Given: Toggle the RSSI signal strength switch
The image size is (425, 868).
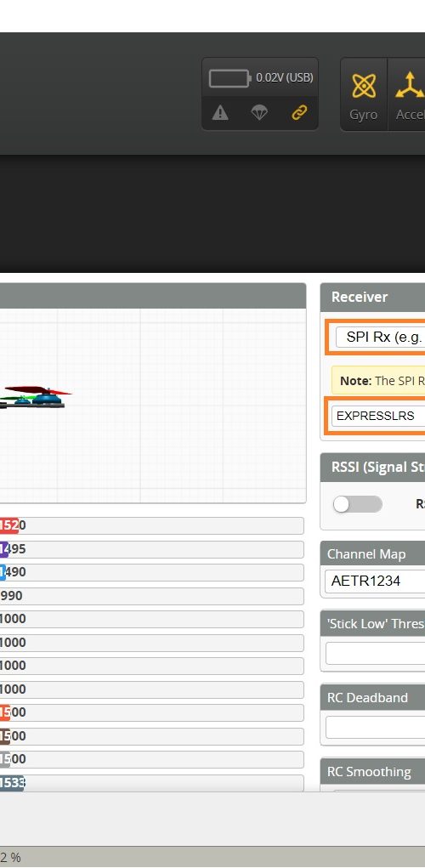Looking at the screenshot, I should (357, 504).
